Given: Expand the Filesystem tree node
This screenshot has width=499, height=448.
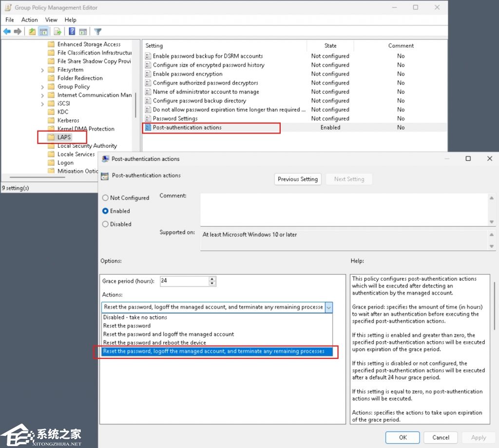Looking at the screenshot, I should (43, 70).
